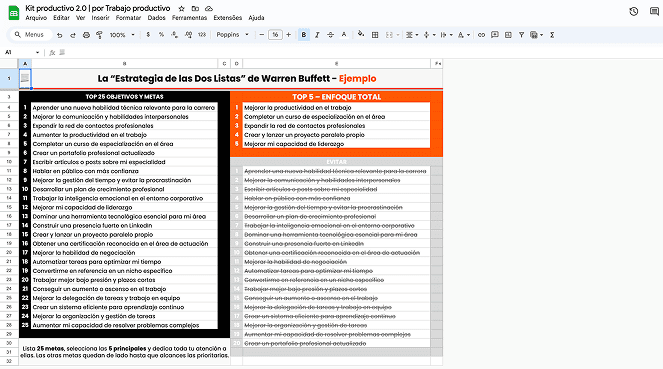The image size is (663, 369).
Task: Open the Inserir menu
Action: click(x=100, y=18)
